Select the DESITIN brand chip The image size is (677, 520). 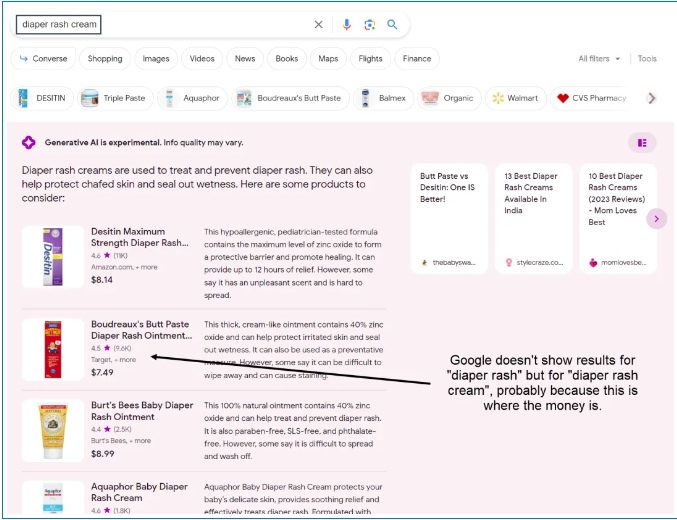42,98
